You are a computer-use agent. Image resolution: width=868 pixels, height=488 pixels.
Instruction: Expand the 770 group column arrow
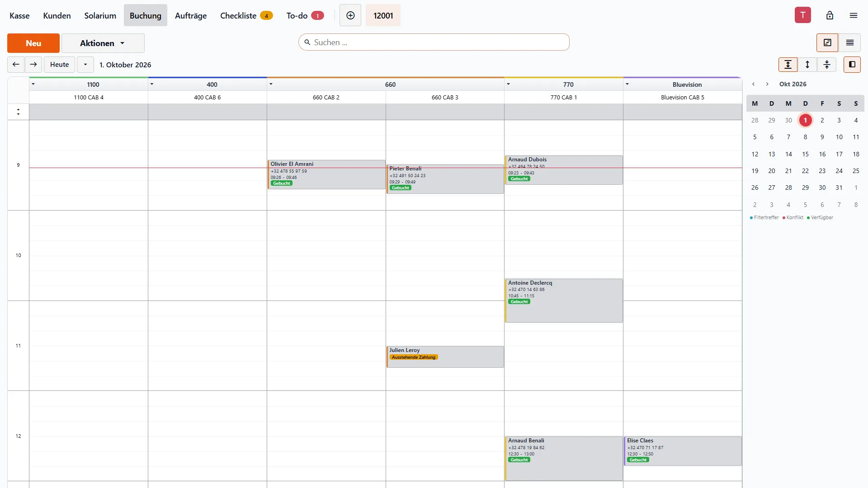pyautogui.click(x=508, y=84)
